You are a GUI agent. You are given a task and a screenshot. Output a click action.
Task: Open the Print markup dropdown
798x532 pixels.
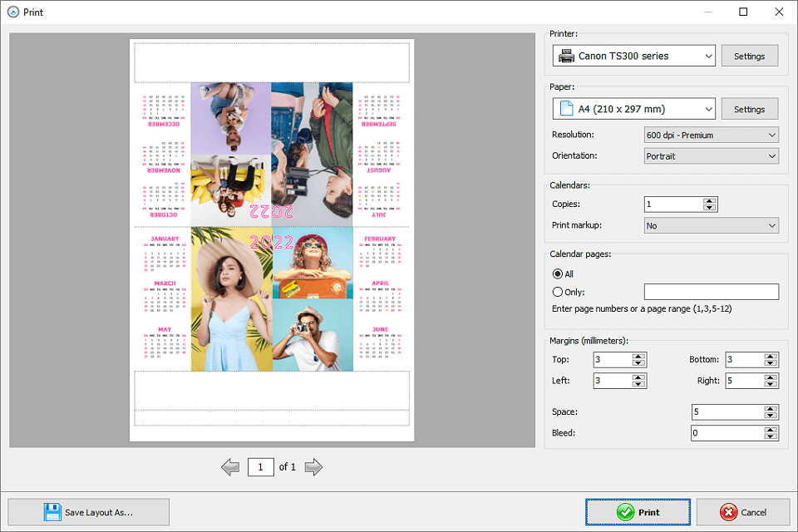click(711, 225)
